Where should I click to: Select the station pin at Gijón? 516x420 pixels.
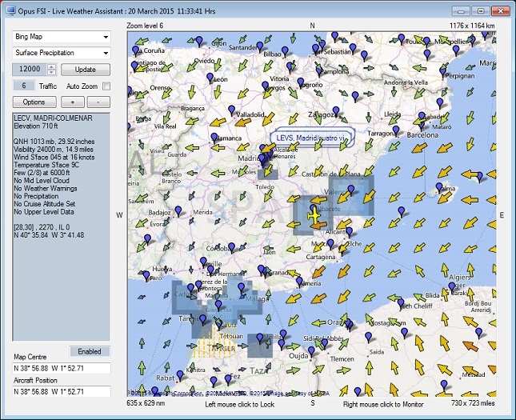[x=199, y=41]
